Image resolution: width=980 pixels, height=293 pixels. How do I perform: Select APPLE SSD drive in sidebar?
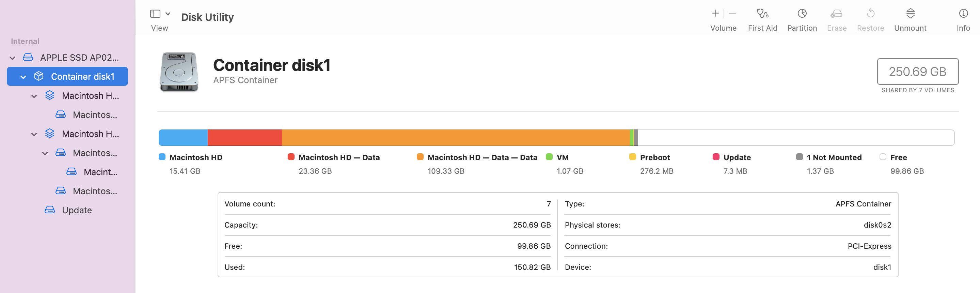tap(79, 58)
